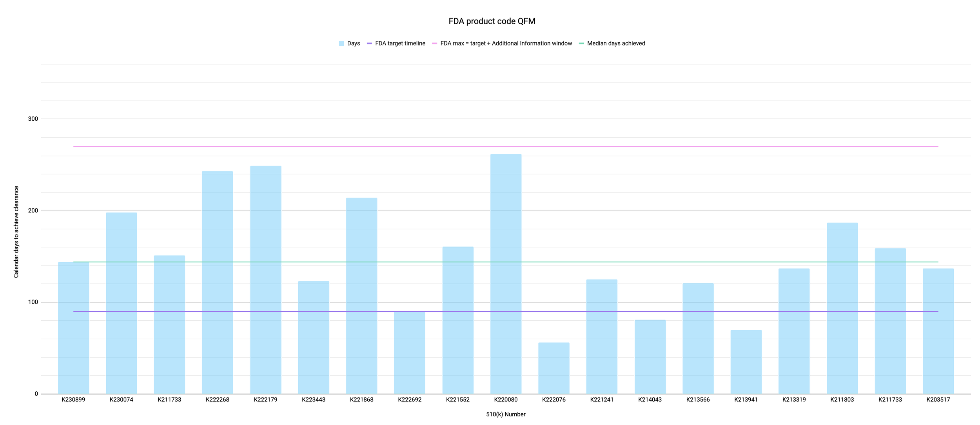Select the bar above K221868
The height and width of the screenshot is (425, 980).
pos(362,296)
